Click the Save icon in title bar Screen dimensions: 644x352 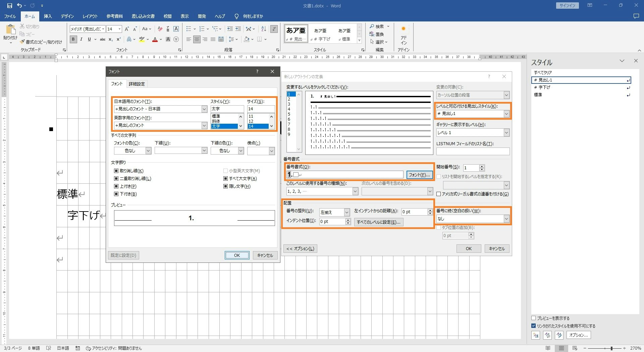coord(9,6)
